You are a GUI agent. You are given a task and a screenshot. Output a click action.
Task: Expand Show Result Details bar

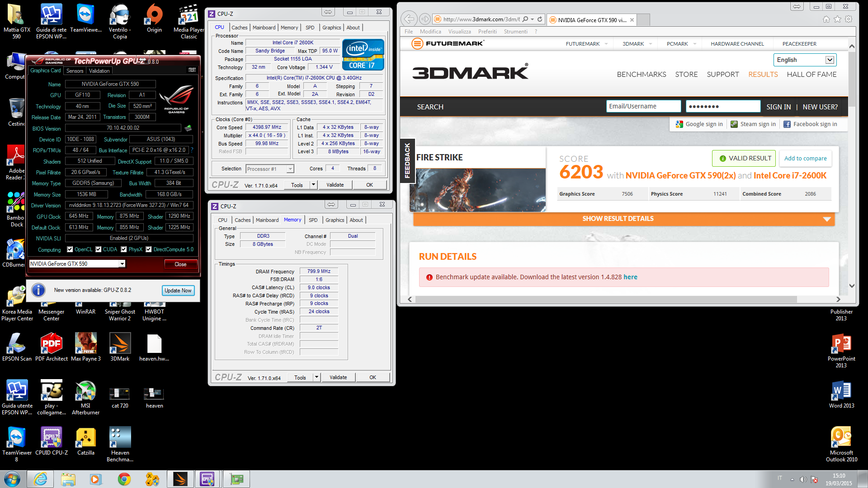(624, 219)
